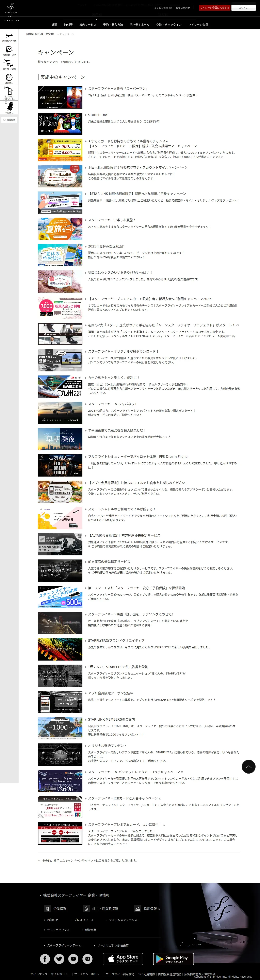Click the 就航路線 sidebar button
Screen dimensions: 260x980
coord(9,120)
